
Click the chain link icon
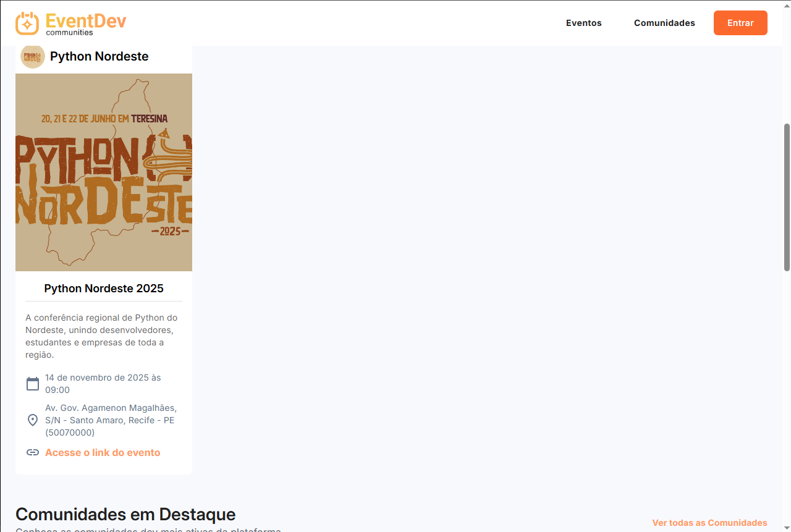coord(33,452)
